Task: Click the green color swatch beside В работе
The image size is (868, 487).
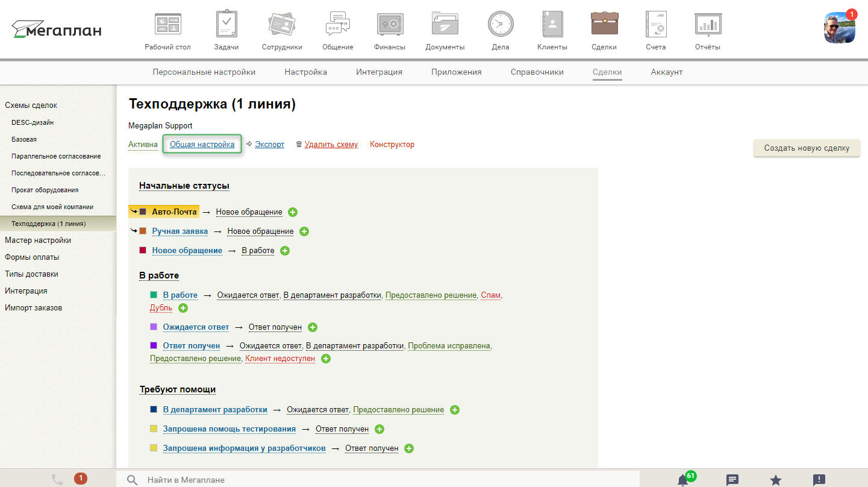Action: point(154,295)
